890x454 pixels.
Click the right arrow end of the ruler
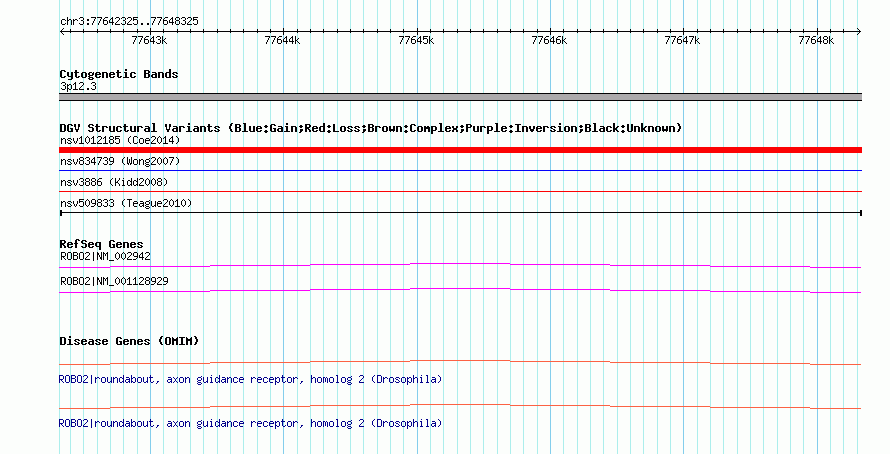pyautogui.click(x=859, y=31)
